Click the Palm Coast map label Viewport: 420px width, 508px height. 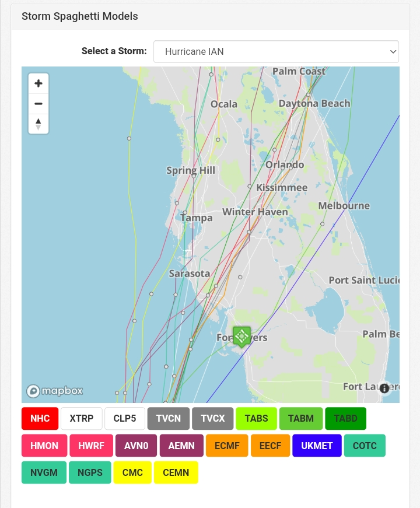[299, 71]
